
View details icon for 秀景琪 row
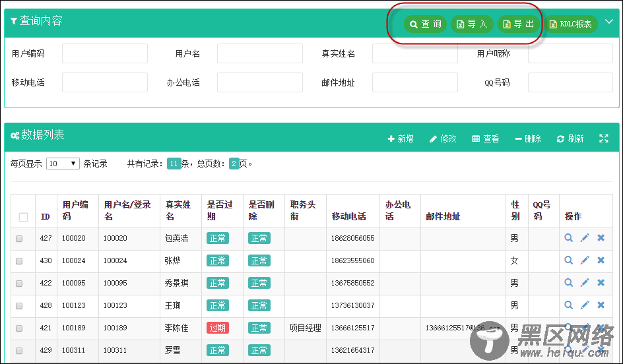point(569,283)
